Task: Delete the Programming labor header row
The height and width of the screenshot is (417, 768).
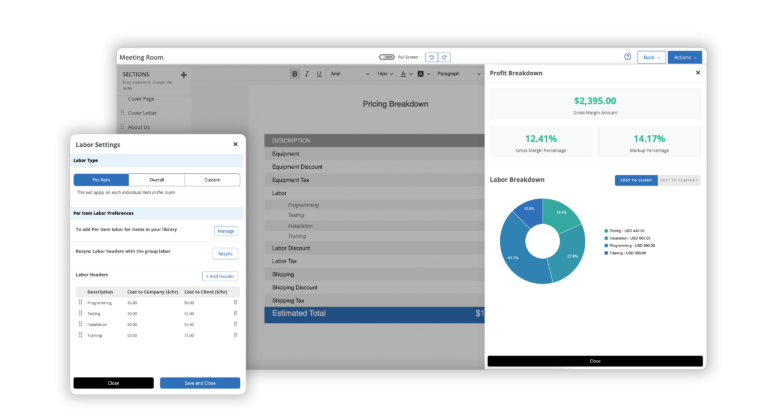Action: click(235, 302)
